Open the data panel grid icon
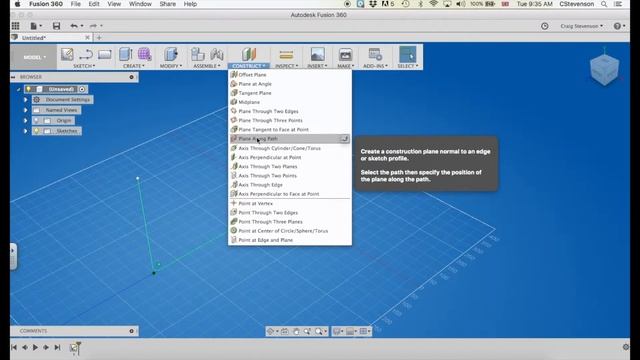The width and height of the screenshot is (640, 360). 16,26
